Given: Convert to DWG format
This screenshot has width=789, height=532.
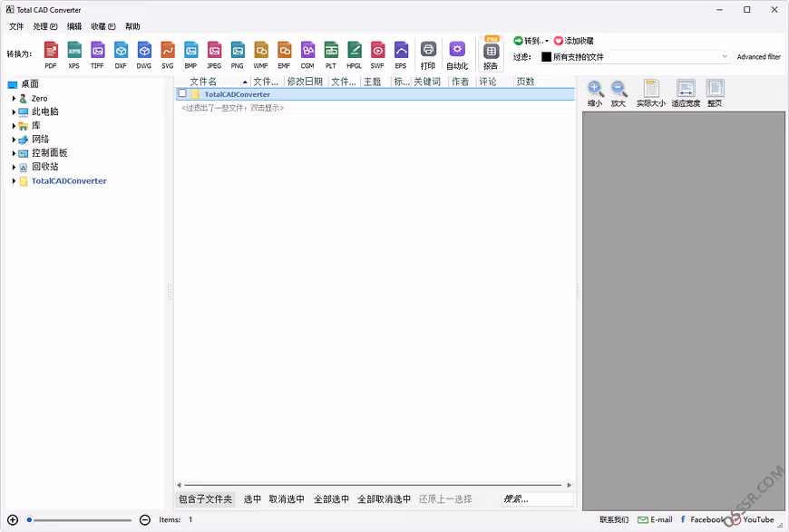Looking at the screenshot, I should pos(144,54).
